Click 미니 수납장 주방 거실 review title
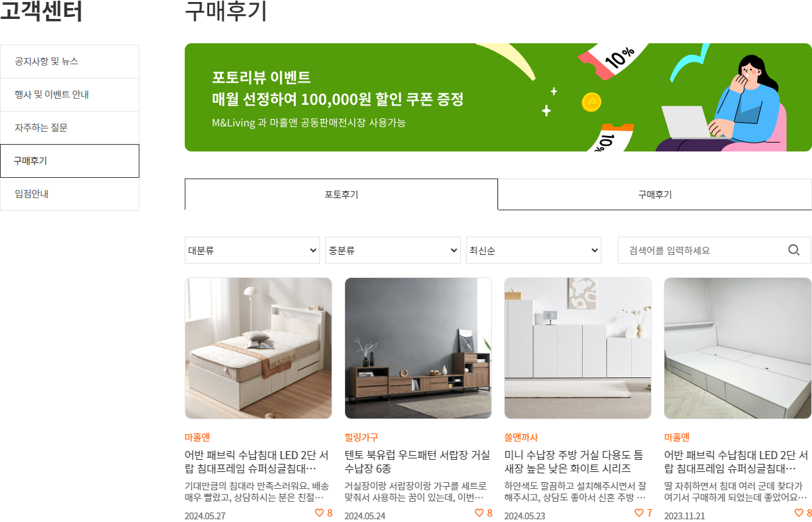The image size is (812, 522). click(574, 462)
